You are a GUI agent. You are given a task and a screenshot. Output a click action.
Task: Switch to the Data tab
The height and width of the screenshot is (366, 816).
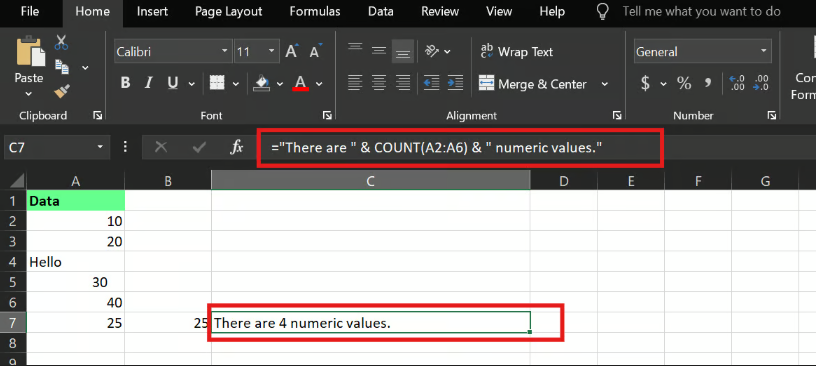point(380,11)
